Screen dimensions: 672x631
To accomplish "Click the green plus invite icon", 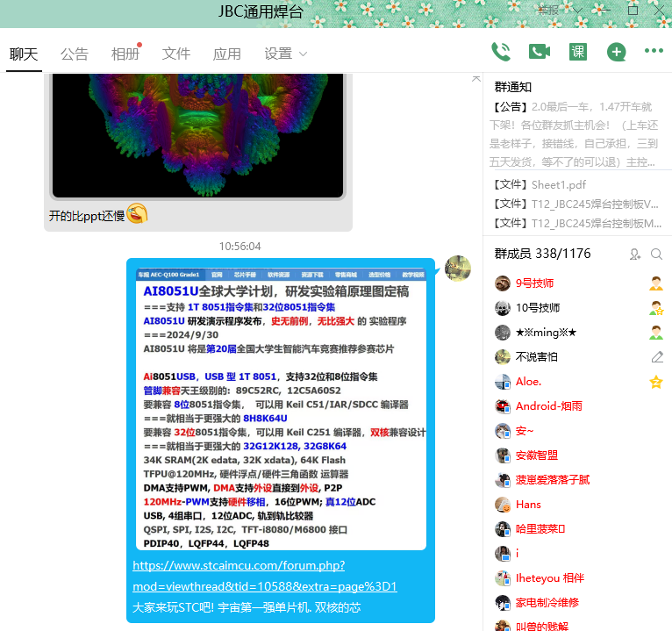I will tap(616, 52).
